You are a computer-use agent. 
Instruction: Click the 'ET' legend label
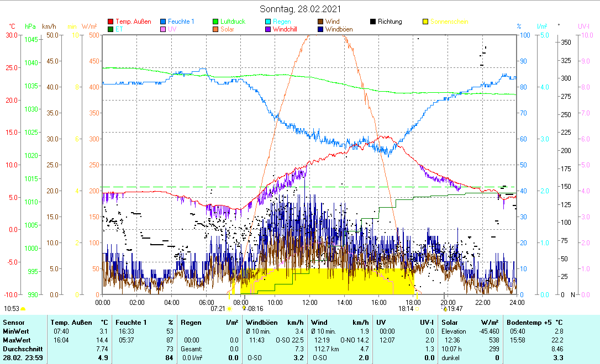tap(119, 29)
